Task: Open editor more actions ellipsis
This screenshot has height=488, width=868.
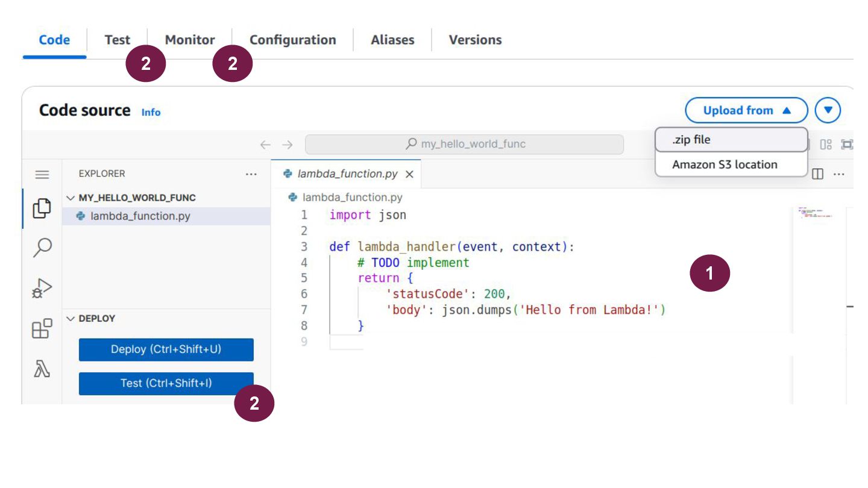Action: click(x=838, y=174)
